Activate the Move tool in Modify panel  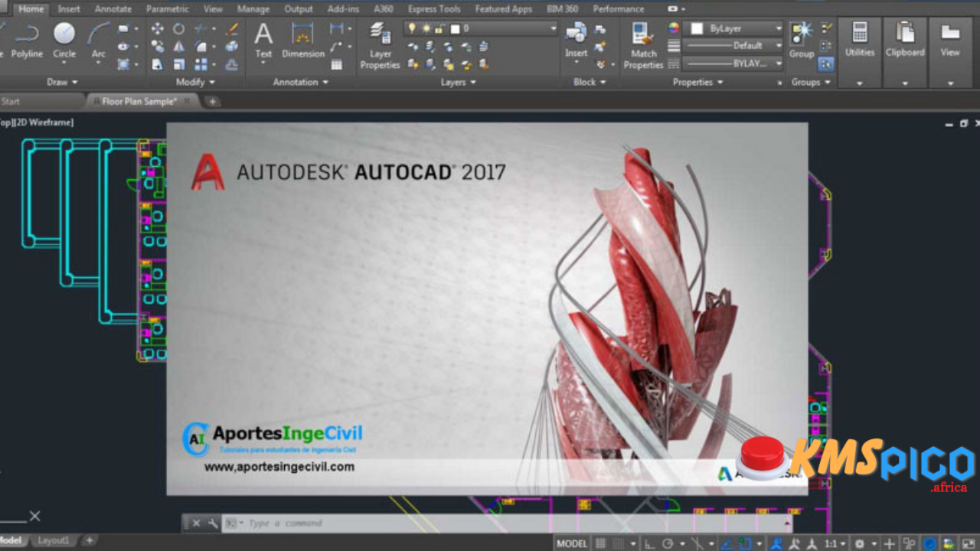click(x=157, y=29)
